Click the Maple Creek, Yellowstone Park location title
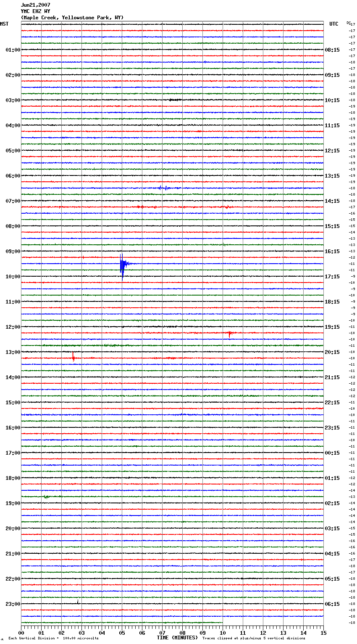357x644 pixels. tap(72, 18)
